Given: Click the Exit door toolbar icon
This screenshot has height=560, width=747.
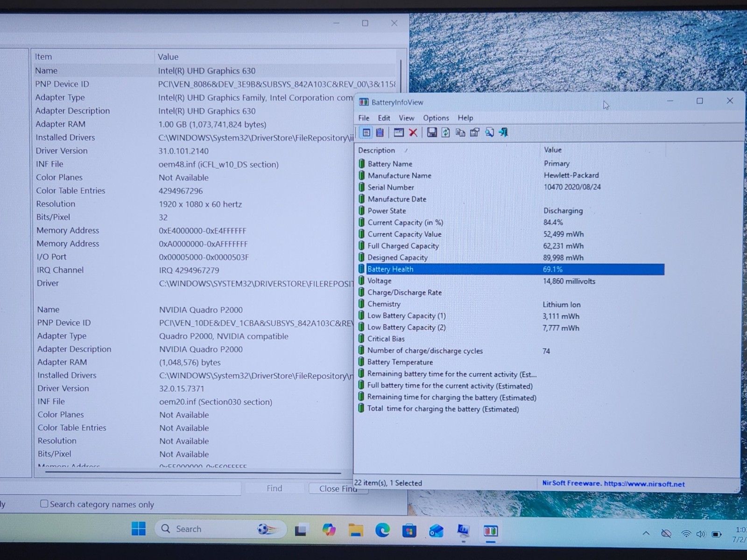Looking at the screenshot, I should pos(503,133).
